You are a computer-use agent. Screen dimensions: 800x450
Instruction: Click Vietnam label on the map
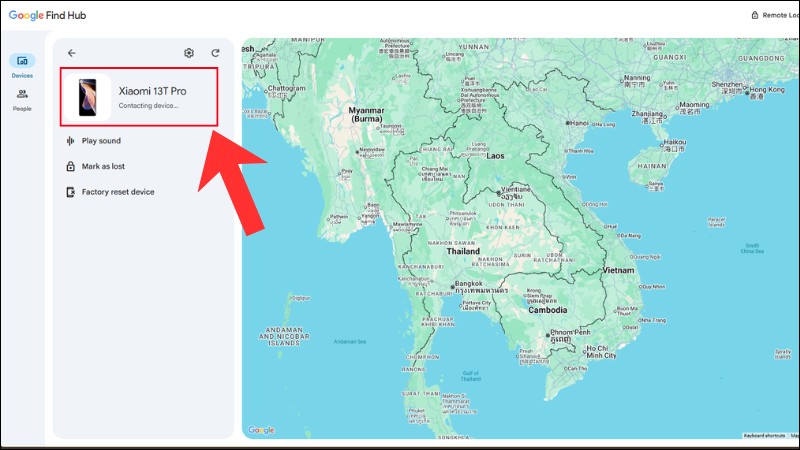tap(618, 270)
